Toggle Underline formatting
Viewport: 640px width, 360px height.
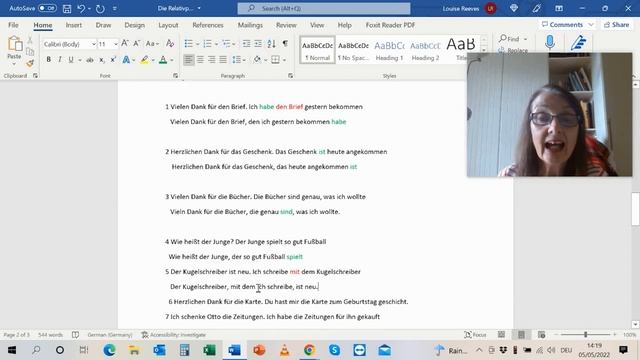pyautogui.click(x=71, y=60)
